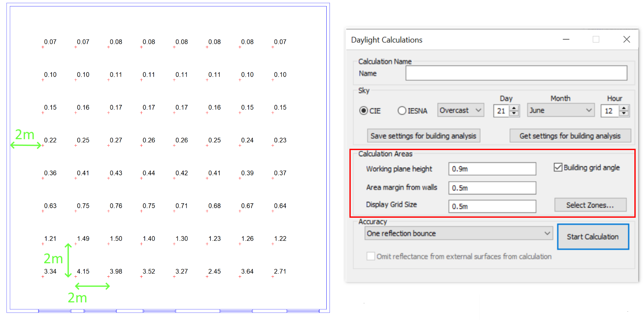
Task: Click grid value 0.63 in the grid
Action: (50, 206)
